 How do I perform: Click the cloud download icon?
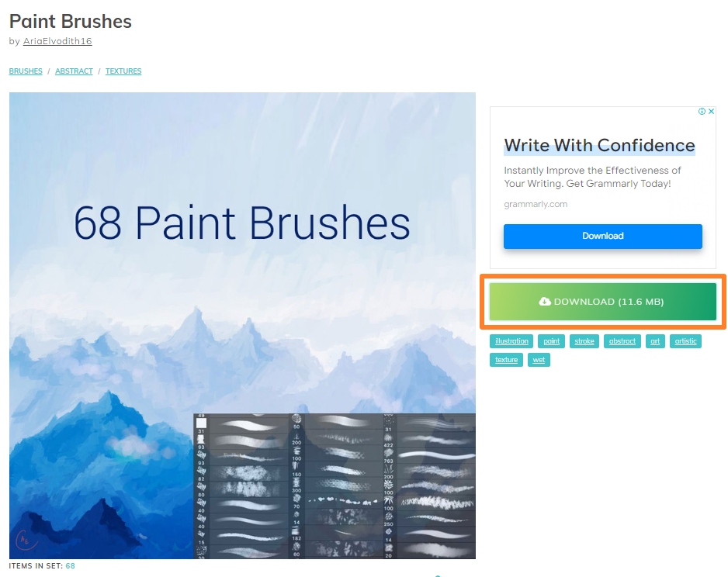tap(545, 302)
